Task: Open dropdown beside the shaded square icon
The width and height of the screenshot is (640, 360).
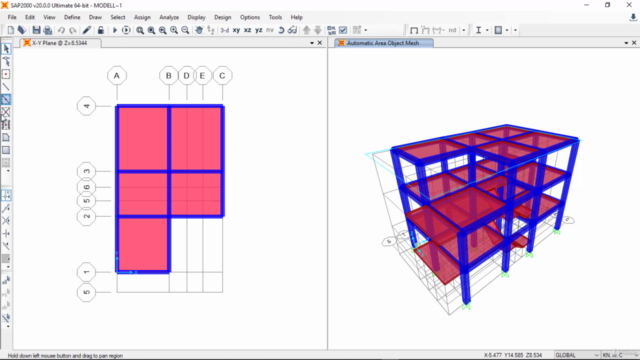Action: [507, 30]
